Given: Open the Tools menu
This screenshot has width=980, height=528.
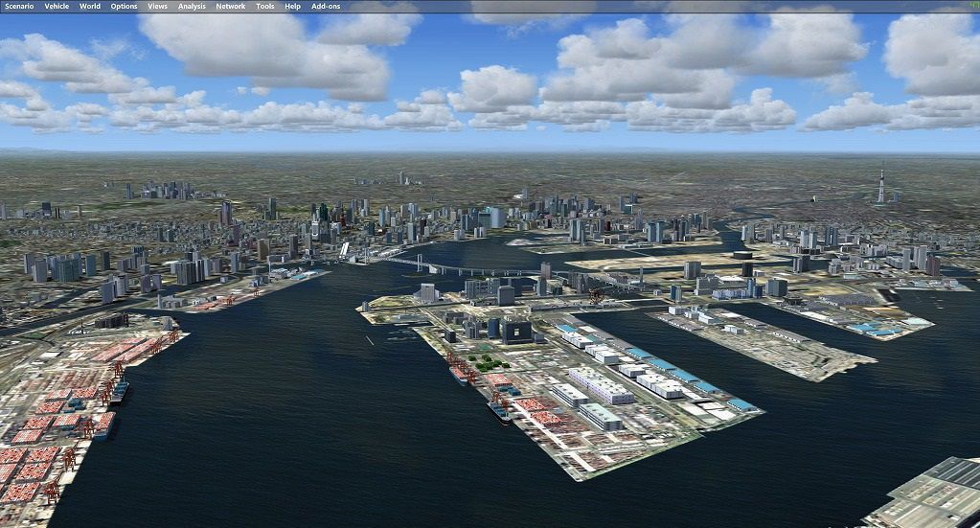Looking at the screenshot, I should point(265,7).
